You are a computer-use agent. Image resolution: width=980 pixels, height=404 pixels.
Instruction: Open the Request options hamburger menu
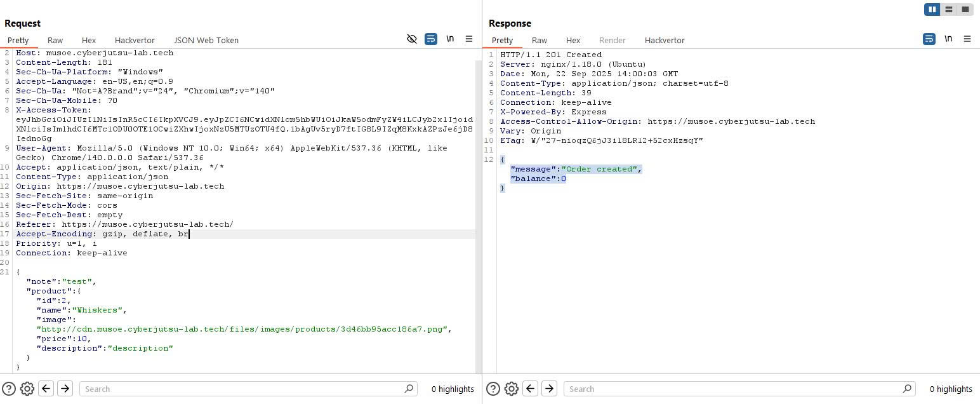pyautogui.click(x=469, y=39)
